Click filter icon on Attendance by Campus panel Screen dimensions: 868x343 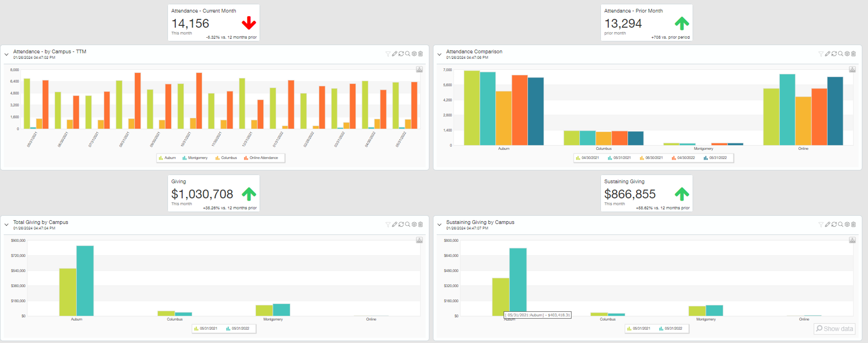tap(388, 54)
